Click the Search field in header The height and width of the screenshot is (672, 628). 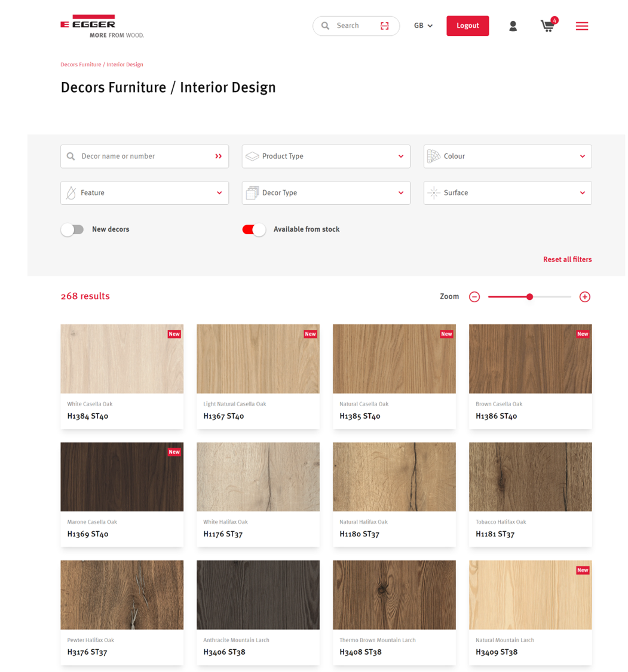(x=356, y=26)
